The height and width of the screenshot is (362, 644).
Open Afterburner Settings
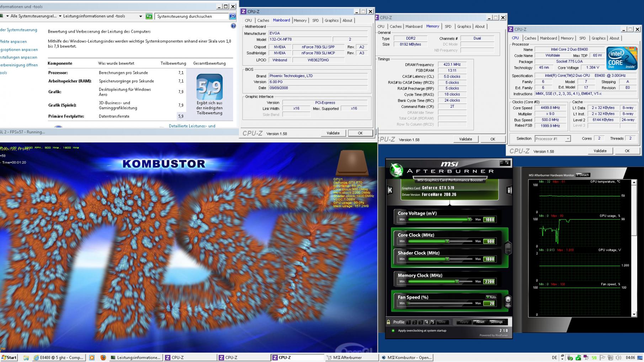497,322
